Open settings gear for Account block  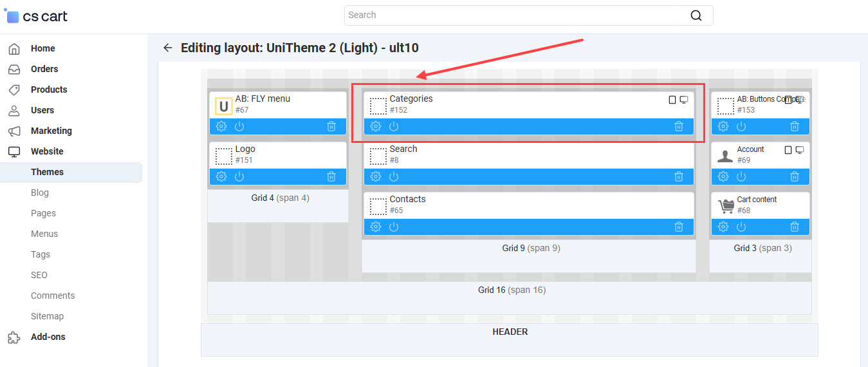723,176
